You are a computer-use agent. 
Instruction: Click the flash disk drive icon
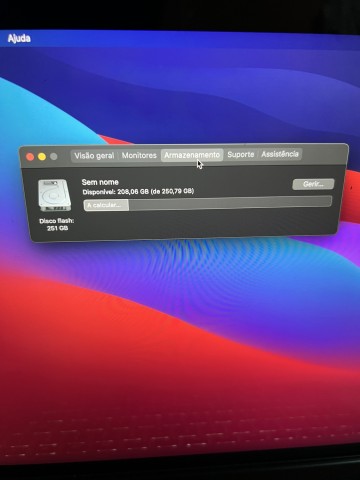[54, 195]
